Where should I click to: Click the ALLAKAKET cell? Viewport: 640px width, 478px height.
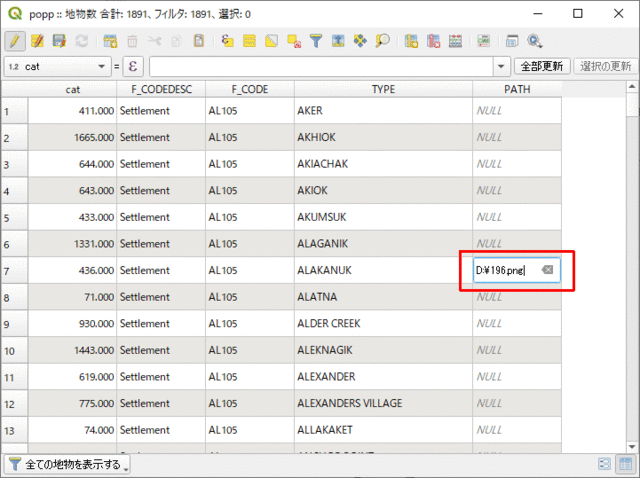383,430
